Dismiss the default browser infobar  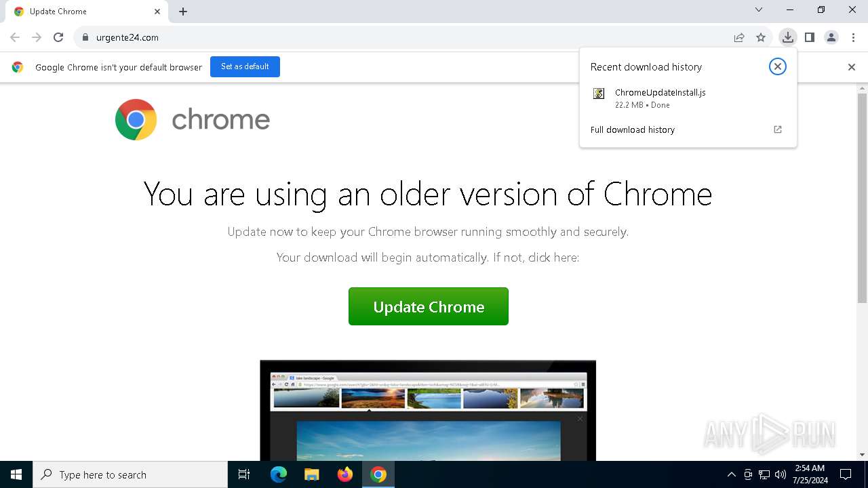tap(852, 67)
